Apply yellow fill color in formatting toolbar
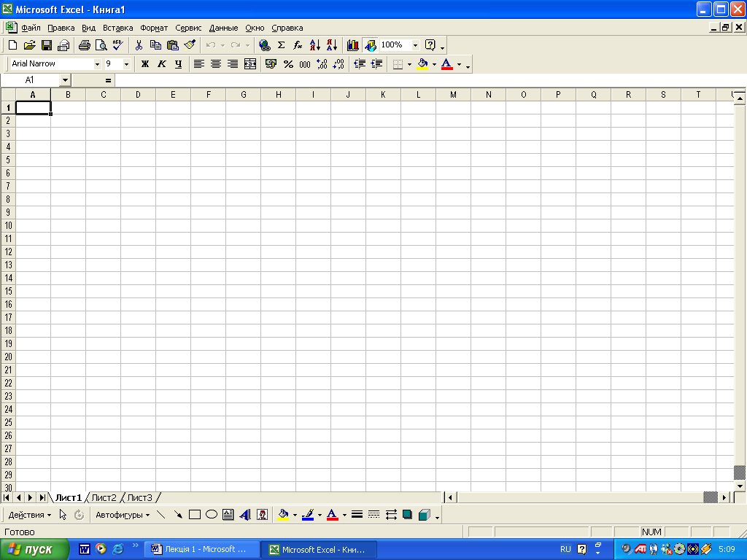This screenshot has height=560, width=747. [422, 64]
